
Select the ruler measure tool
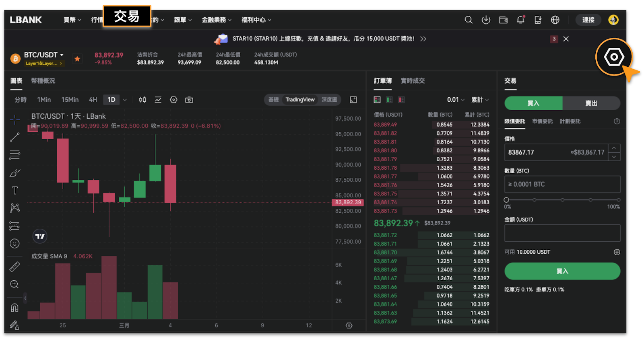tap(15, 266)
